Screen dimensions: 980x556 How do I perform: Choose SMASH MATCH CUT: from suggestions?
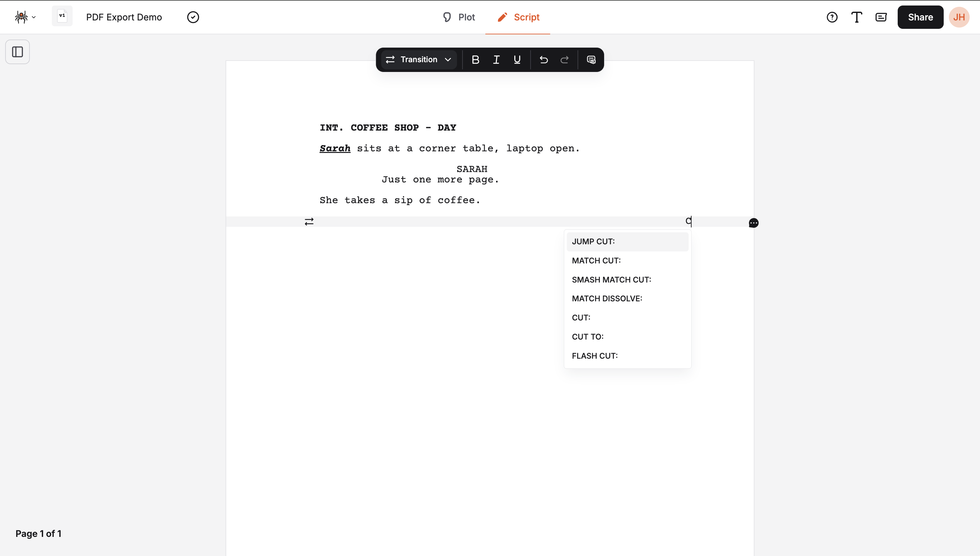tap(611, 280)
